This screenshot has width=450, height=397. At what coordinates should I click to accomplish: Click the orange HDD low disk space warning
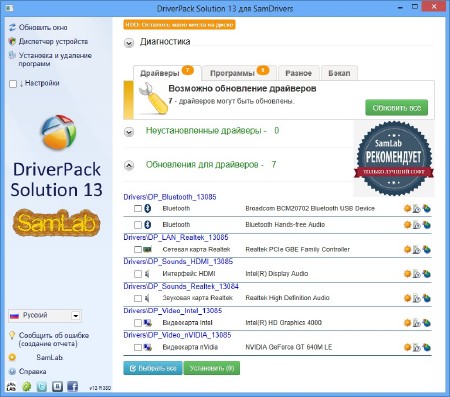click(179, 25)
